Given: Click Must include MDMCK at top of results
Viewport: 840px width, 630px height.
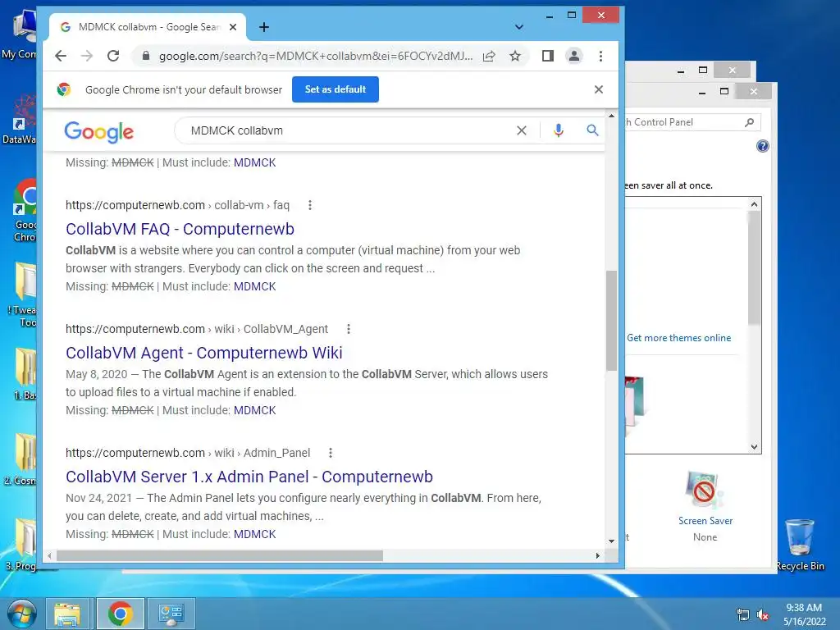Looking at the screenshot, I should [x=255, y=163].
